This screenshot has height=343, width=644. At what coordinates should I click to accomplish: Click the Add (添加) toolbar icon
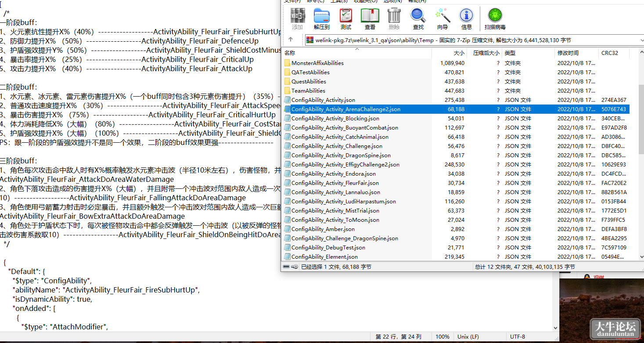tap(298, 18)
